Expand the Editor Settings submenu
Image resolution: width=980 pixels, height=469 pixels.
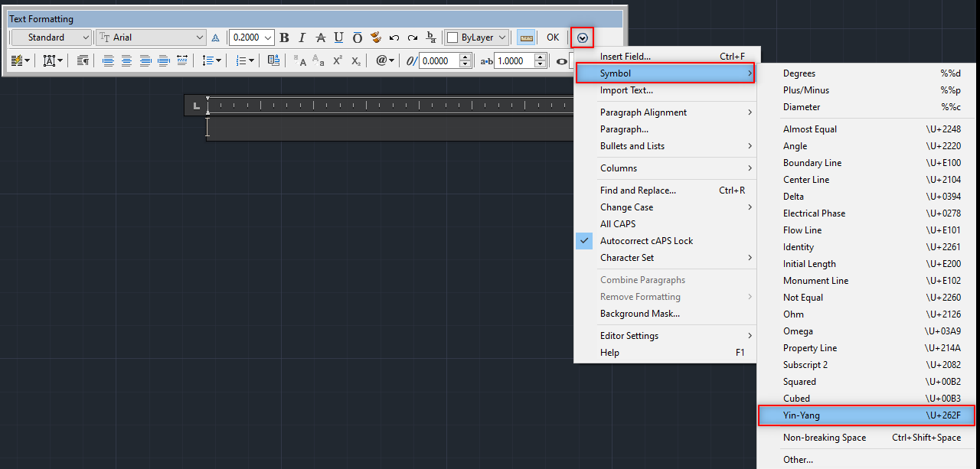665,336
